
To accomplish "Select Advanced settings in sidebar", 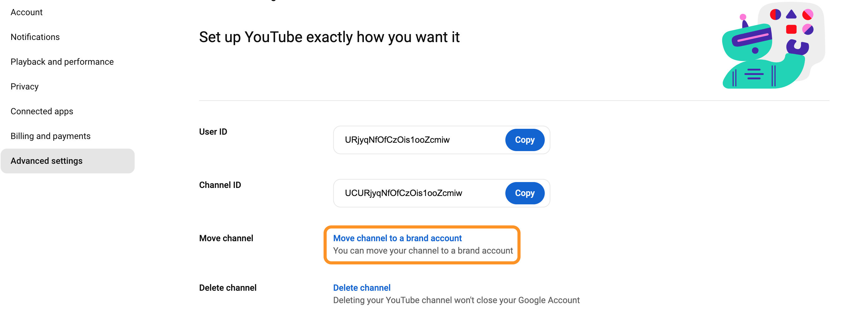I will [68, 161].
